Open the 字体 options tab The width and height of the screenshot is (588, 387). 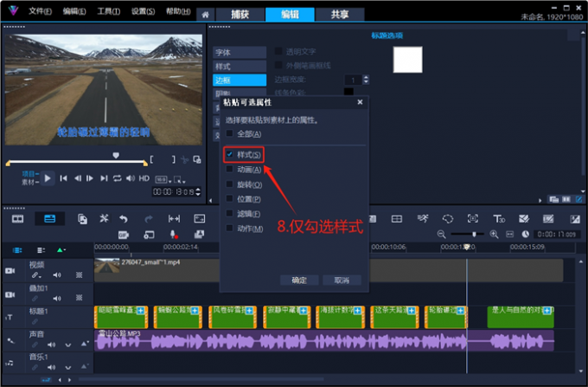coord(240,53)
